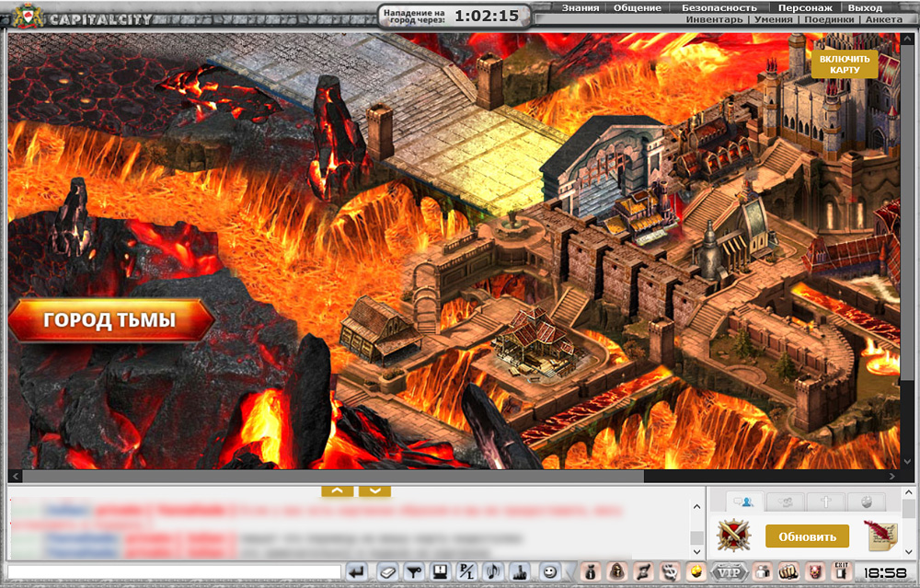920x588 pixels.
Task: Click the Включить карту button
Action: tap(844, 63)
